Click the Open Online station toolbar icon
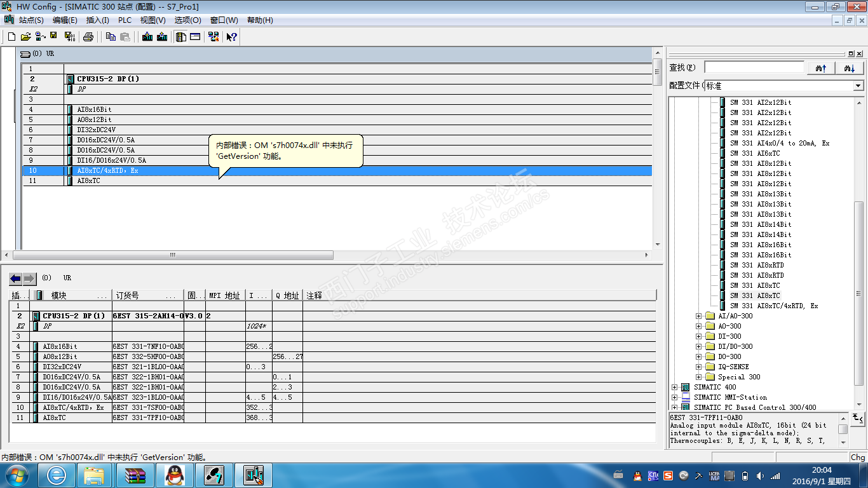 tap(40, 37)
